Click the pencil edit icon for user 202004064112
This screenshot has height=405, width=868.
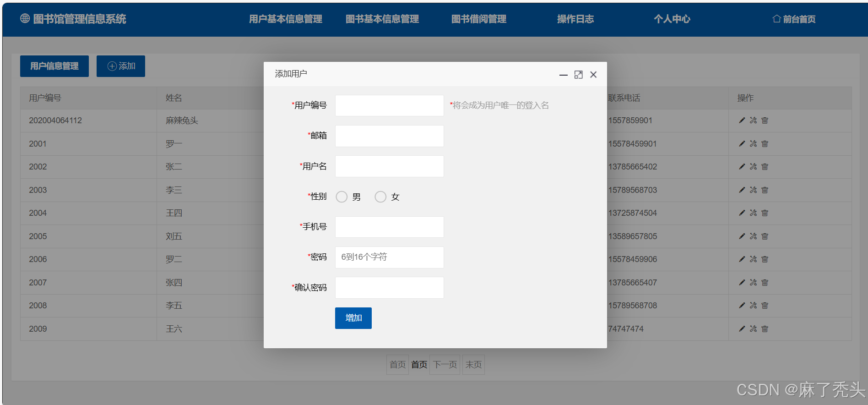click(x=742, y=120)
